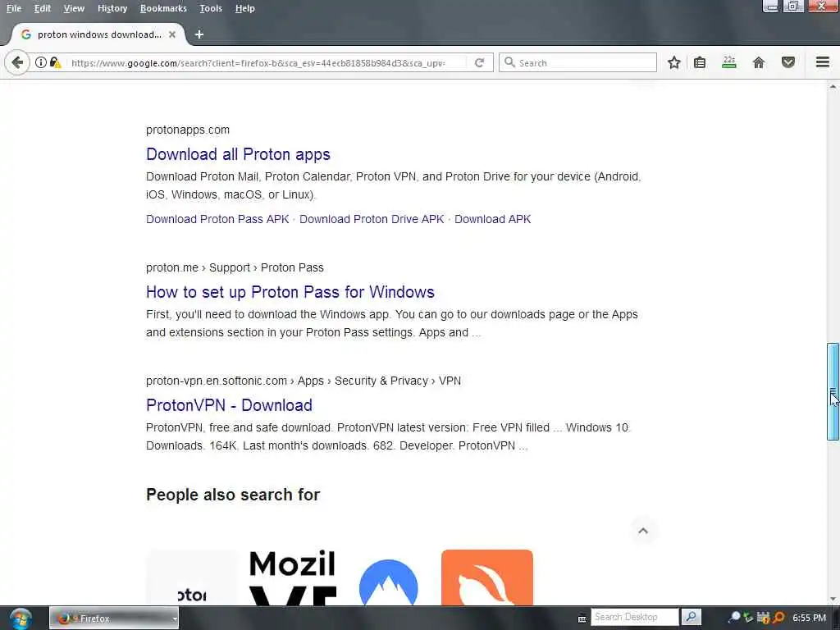
Task: Open the Help menu
Action: click(x=244, y=8)
